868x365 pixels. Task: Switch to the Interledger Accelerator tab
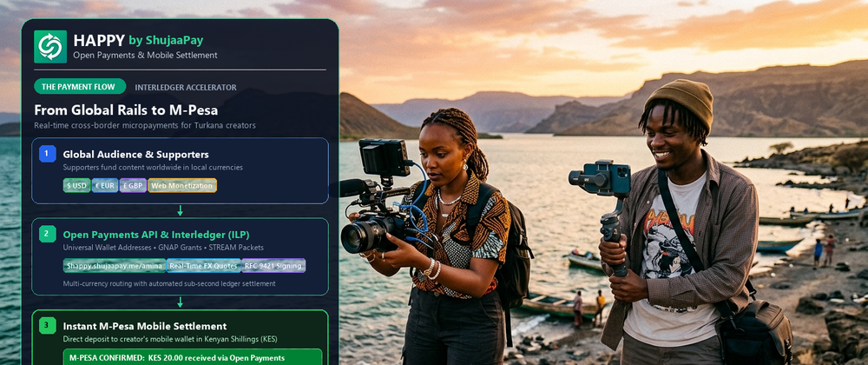pos(186,88)
